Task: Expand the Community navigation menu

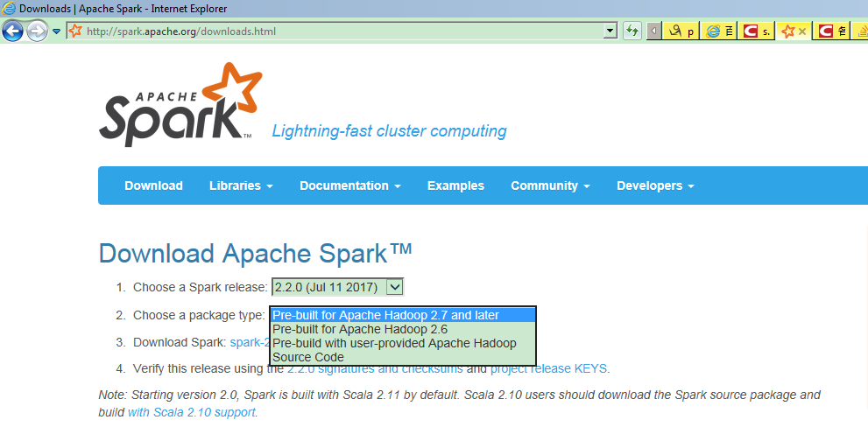Action: (x=550, y=185)
